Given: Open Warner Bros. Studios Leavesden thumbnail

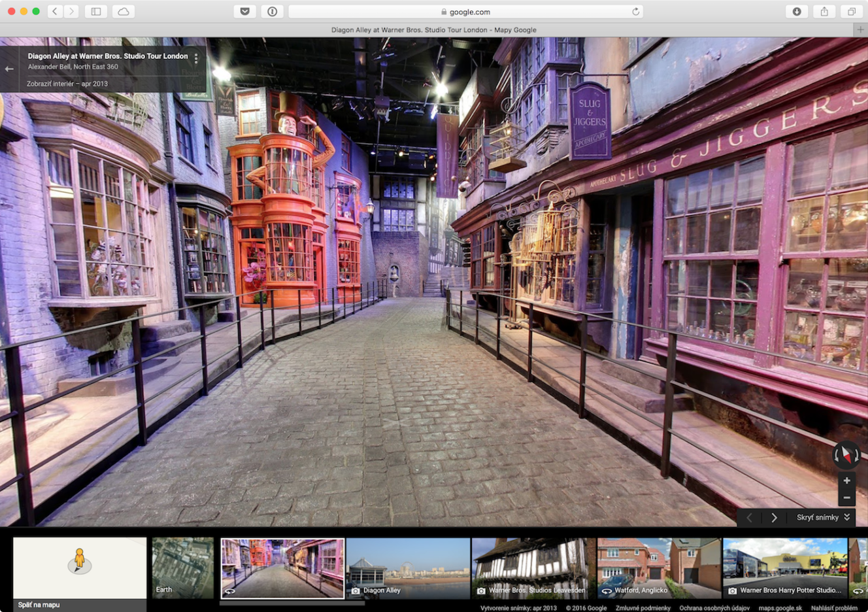Looking at the screenshot, I should coord(534,568).
